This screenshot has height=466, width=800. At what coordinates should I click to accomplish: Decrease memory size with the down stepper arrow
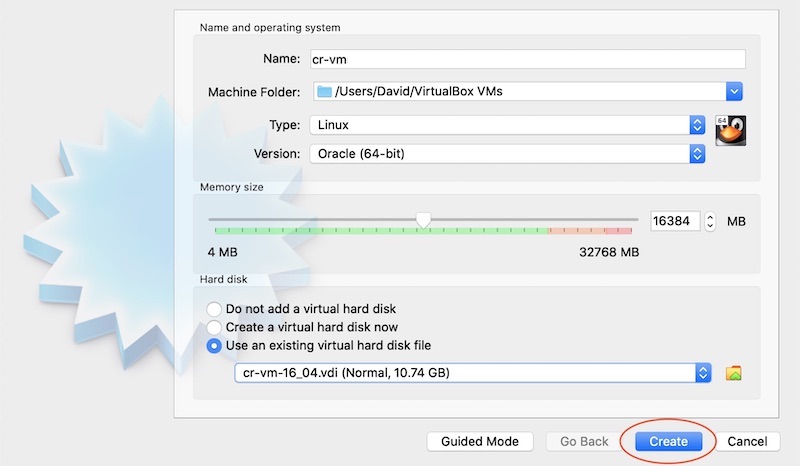point(710,226)
